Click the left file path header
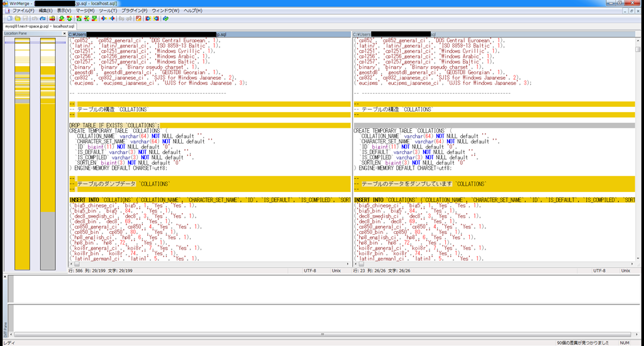 209,35
